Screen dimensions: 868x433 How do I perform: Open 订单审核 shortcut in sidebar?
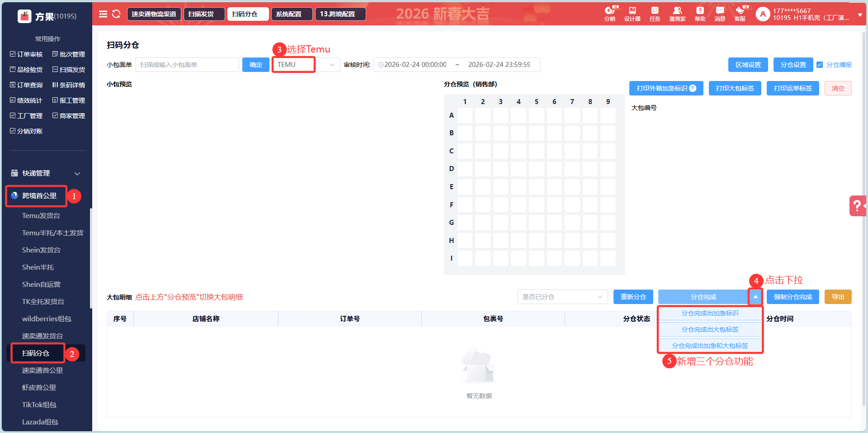(x=26, y=54)
